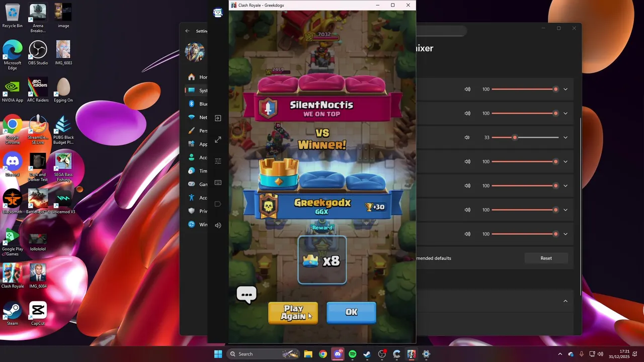Viewport: 644px width, 362px height.
Task: Open the IMG_6084 desktop file
Action: (38, 276)
